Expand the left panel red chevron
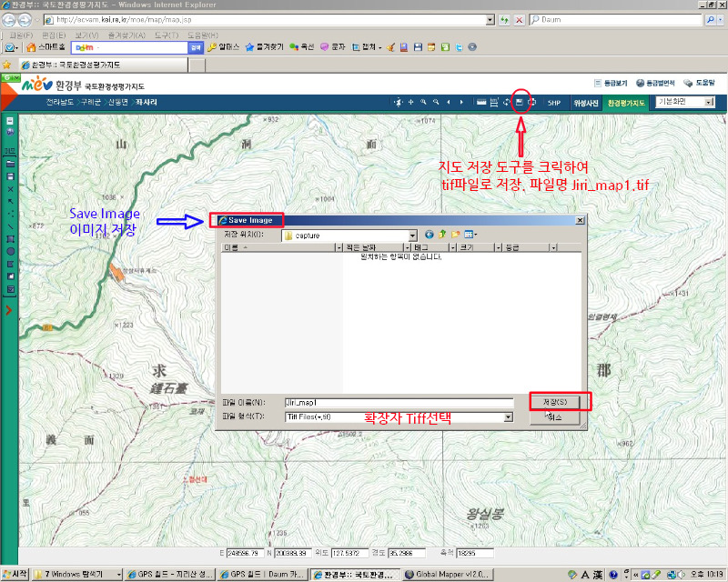 tap(8, 310)
